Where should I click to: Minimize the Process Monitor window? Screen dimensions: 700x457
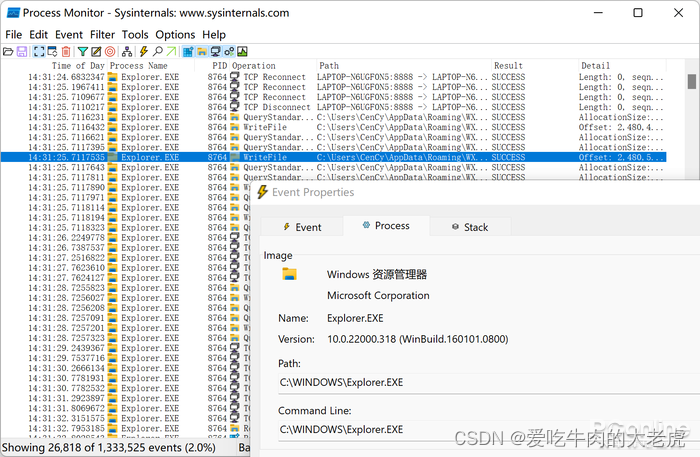[x=598, y=12]
